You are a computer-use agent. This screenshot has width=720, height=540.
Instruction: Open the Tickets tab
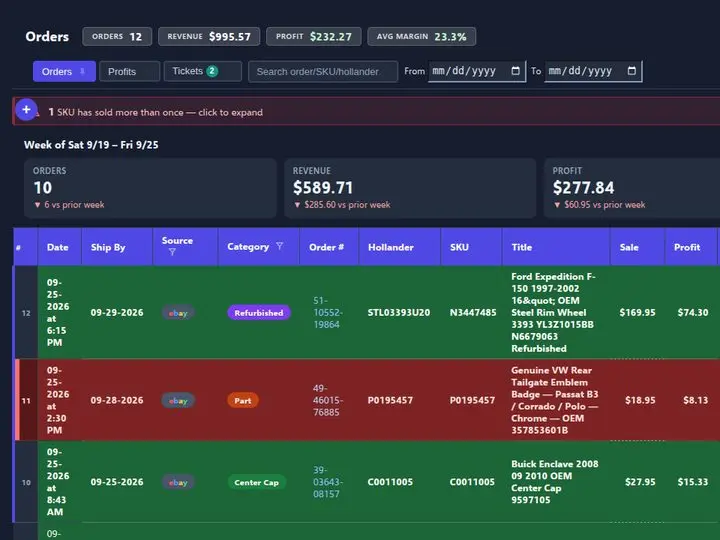pyautogui.click(x=202, y=71)
